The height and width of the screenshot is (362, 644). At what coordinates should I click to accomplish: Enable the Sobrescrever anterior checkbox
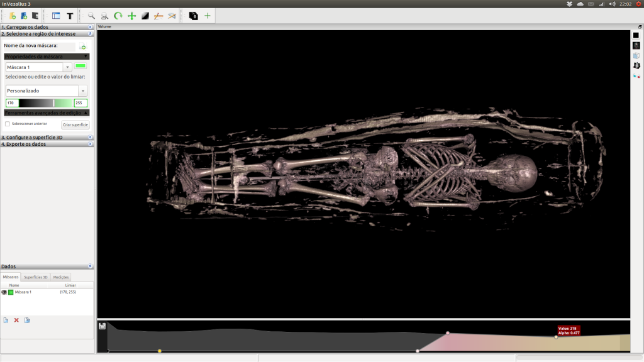[x=6, y=124]
